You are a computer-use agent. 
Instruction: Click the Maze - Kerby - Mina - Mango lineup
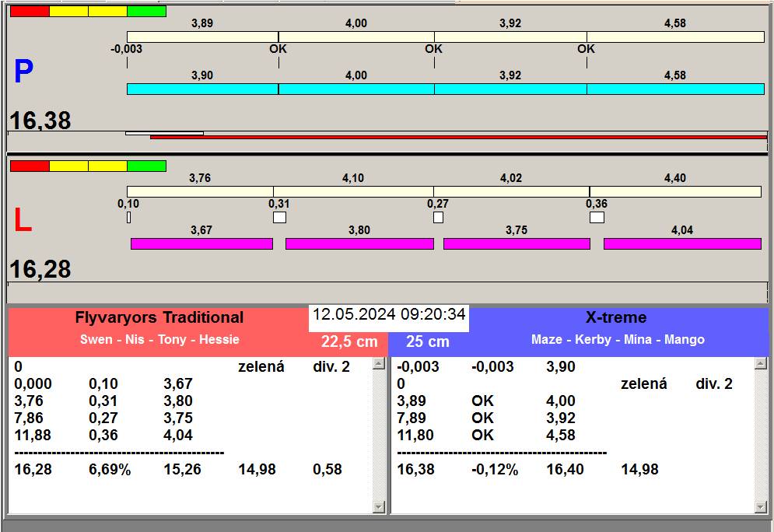coord(618,340)
